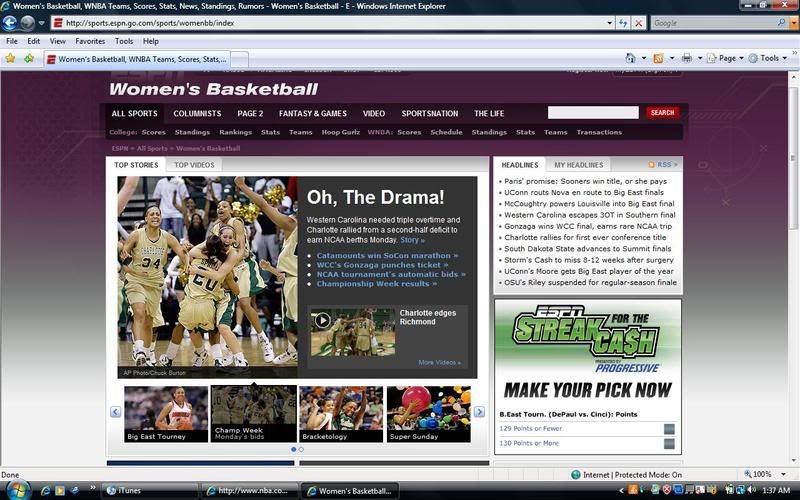The height and width of the screenshot is (500, 800).
Task: Click WNBA Transactions link
Action: click(x=599, y=132)
